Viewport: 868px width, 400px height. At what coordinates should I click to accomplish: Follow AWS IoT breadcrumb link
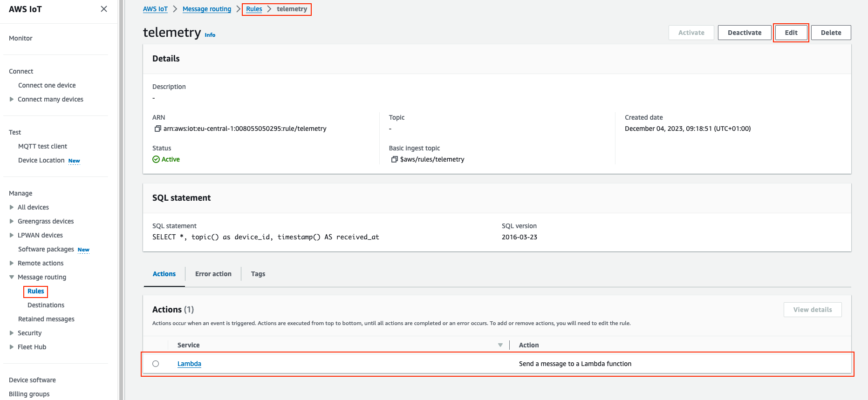coord(155,9)
